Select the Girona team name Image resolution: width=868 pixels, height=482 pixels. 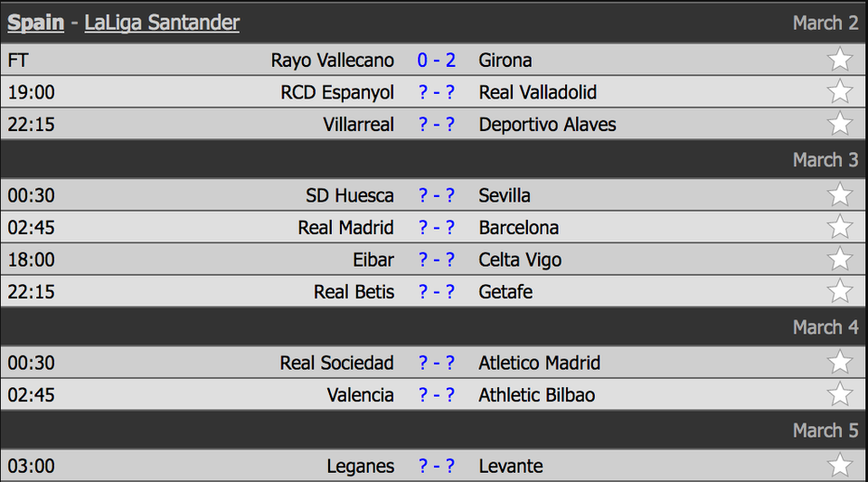click(x=505, y=61)
